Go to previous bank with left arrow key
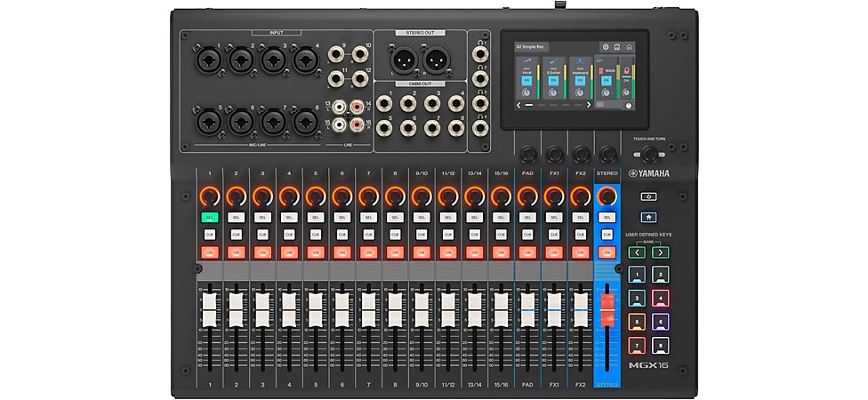This screenshot has width=868, height=400. (x=637, y=252)
